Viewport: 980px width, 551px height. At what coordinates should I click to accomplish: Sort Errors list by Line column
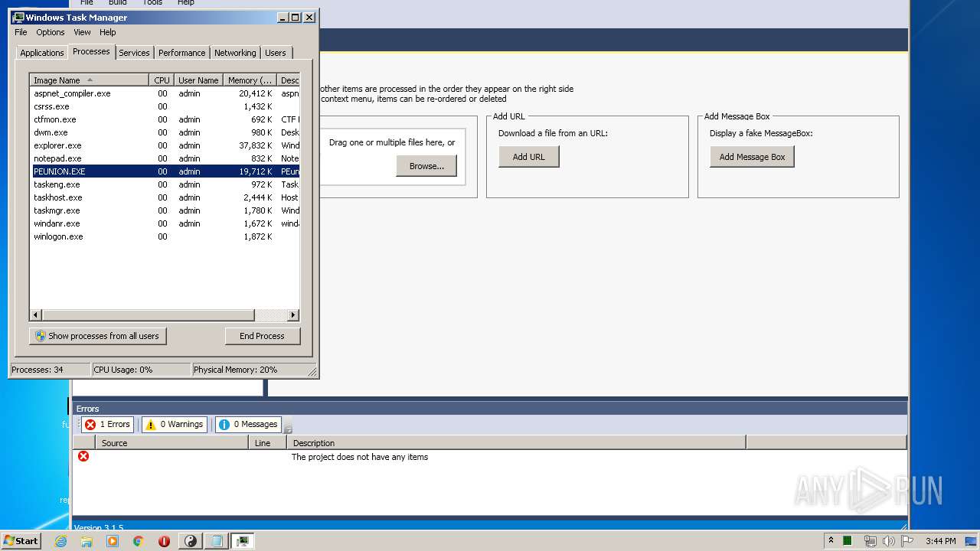(267, 443)
